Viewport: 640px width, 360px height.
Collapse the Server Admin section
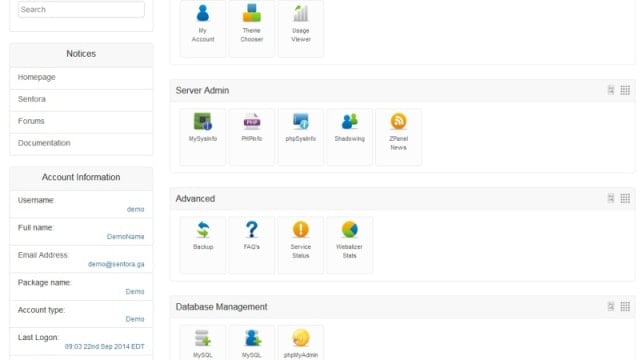[x=611, y=90]
